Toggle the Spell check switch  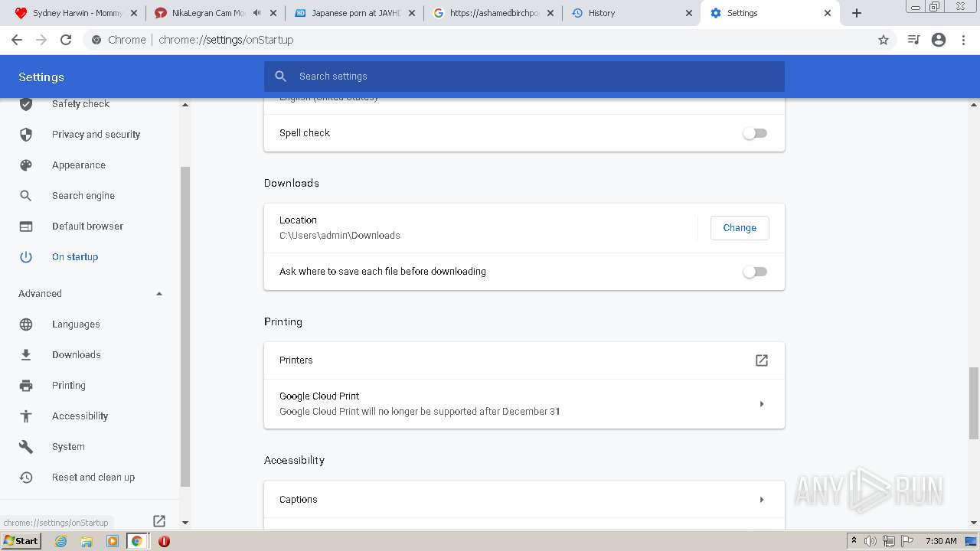click(x=755, y=133)
